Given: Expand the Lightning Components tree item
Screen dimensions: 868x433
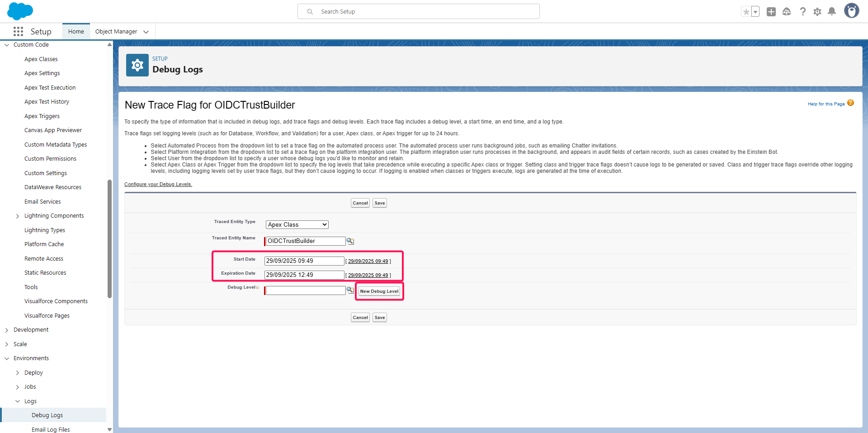Looking at the screenshot, I should click(x=18, y=216).
